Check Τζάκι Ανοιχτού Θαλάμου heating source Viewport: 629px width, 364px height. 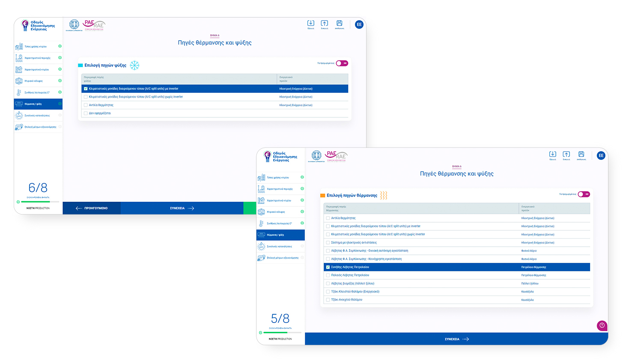328,300
